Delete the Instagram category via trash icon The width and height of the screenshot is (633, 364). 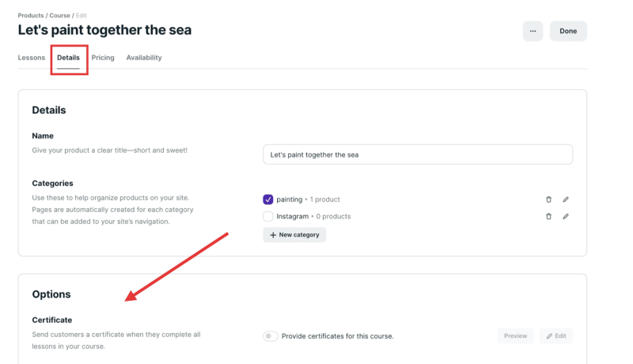pos(548,216)
